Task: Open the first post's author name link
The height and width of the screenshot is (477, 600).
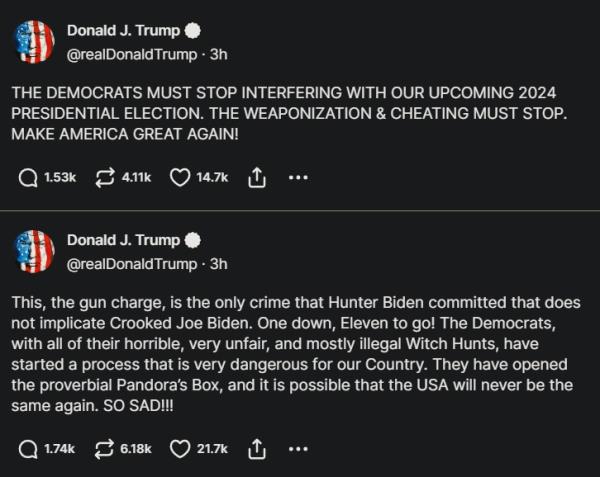Action: (x=123, y=30)
